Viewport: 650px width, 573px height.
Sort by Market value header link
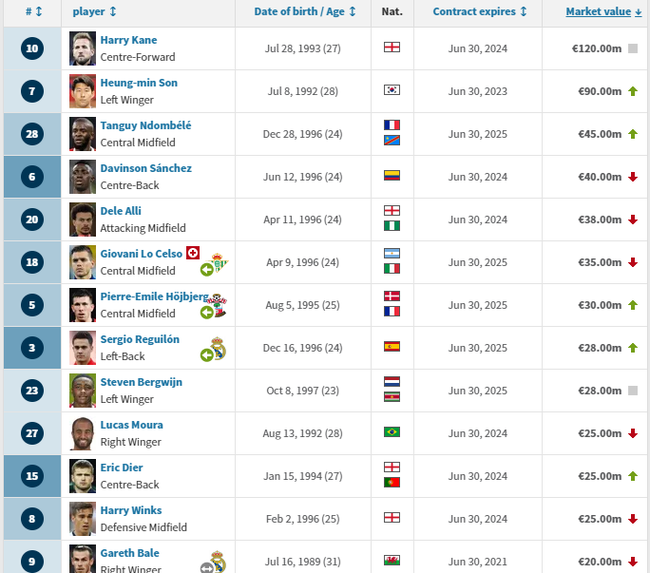click(x=604, y=12)
